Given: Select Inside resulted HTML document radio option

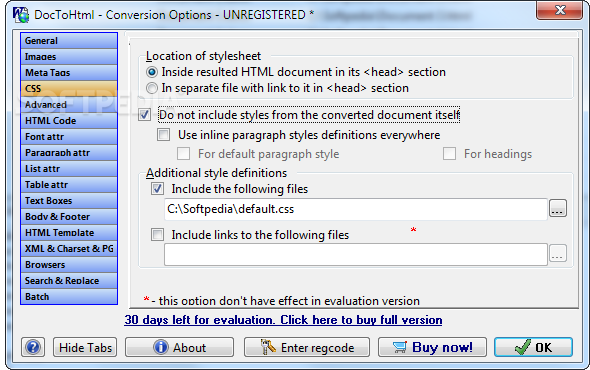Looking at the screenshot, I should [x=152, y=72].
